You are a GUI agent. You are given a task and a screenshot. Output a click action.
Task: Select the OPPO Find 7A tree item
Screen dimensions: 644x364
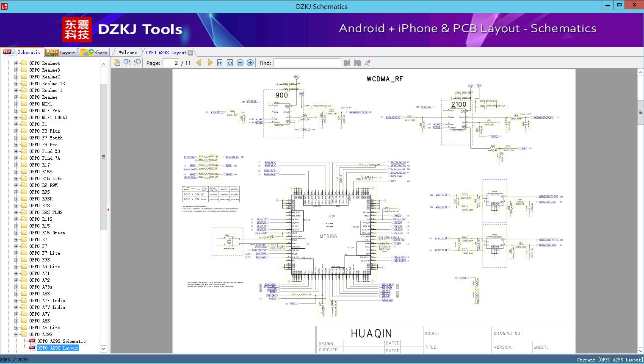44,158
